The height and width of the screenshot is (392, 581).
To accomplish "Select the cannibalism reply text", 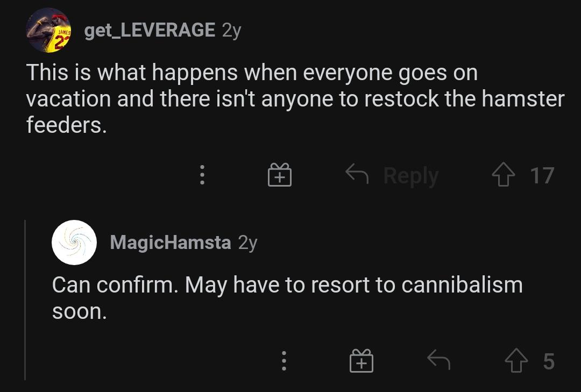I will (x=287, y=298).
